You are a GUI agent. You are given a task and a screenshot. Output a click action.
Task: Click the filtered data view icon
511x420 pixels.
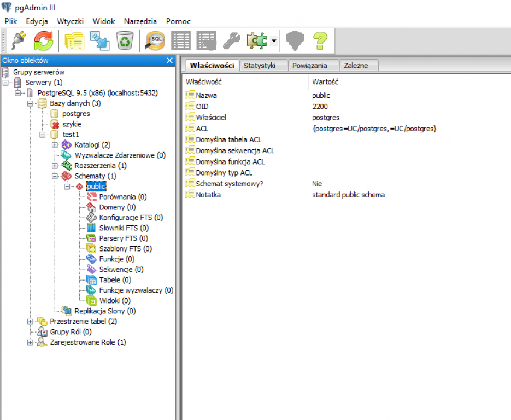click(x=206, y=41)
